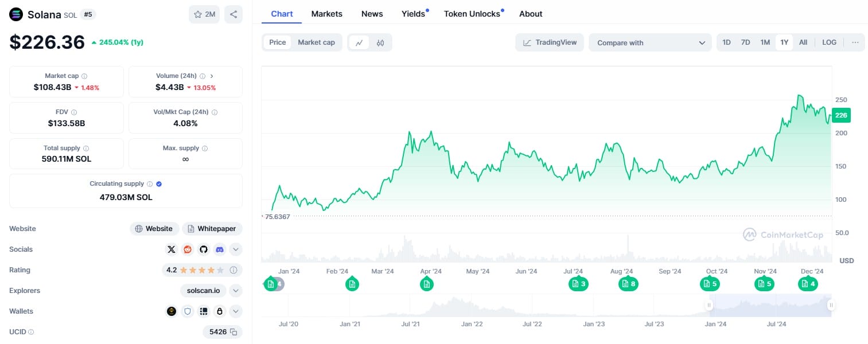
Task: Switch to the Markets tab
Action: click(x=327, y=14)
